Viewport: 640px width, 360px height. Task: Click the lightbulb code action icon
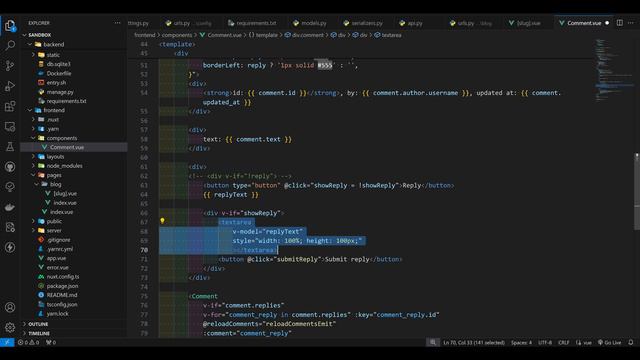(162, 221)
